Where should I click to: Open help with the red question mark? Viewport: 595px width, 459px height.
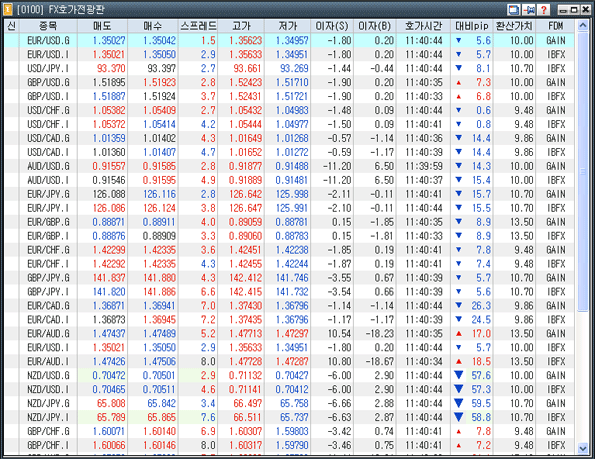tap(544, 9)
